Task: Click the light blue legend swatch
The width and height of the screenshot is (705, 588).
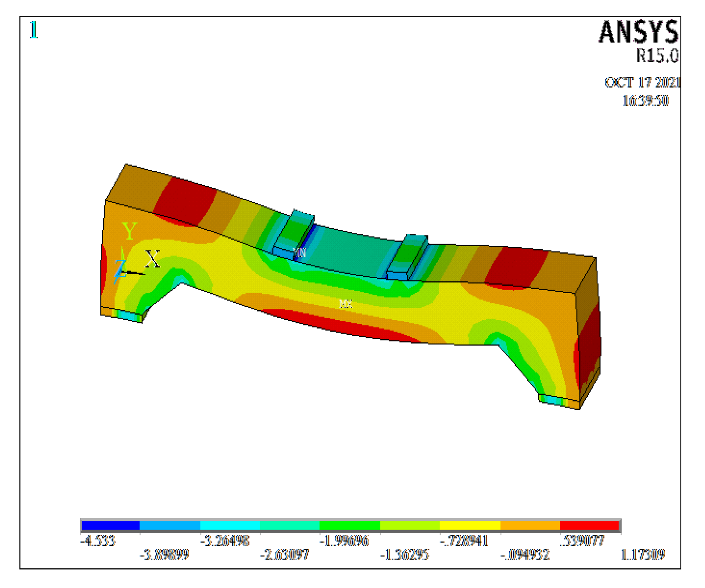Action: [170, 525]
